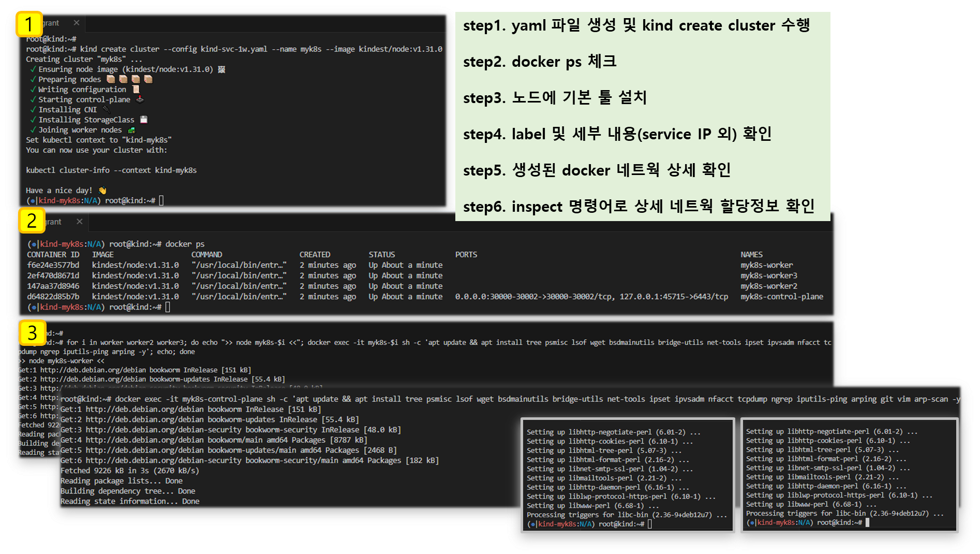980x554 pixels.
Task: Close the tab in terminal window 1
Action: 77,23
